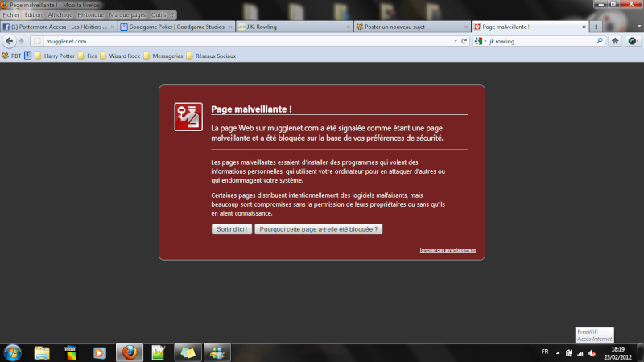Show hidden system tray icons
Image resolution: width=644 pixels, height=362 pixels.
pos(558,353)
